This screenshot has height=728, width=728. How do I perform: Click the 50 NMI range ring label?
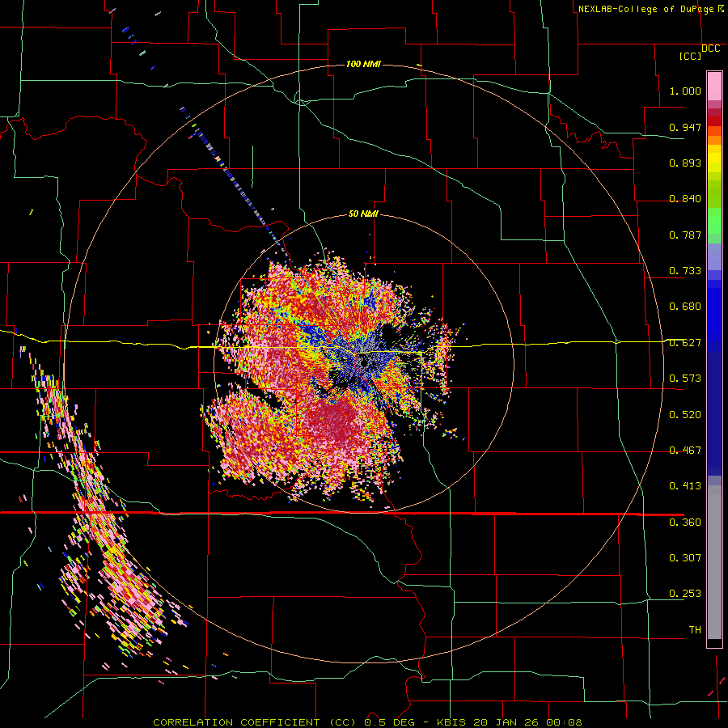point(363,214)
